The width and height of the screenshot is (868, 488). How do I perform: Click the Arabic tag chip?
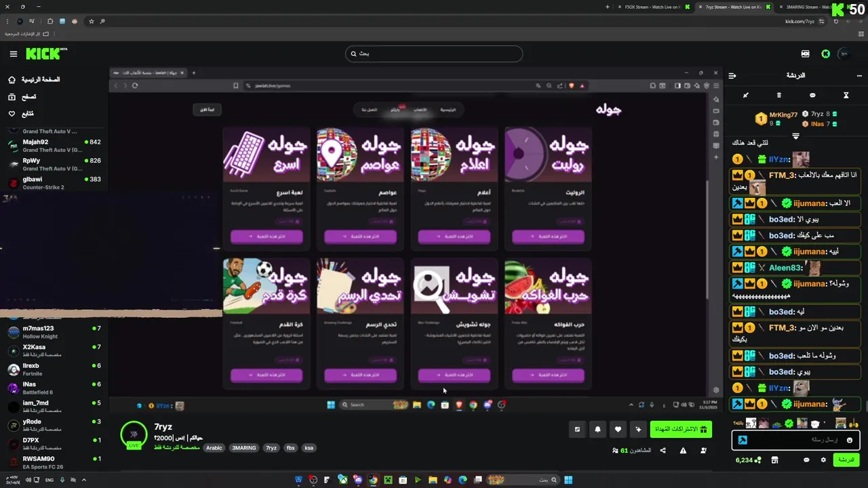click(214, 448)
